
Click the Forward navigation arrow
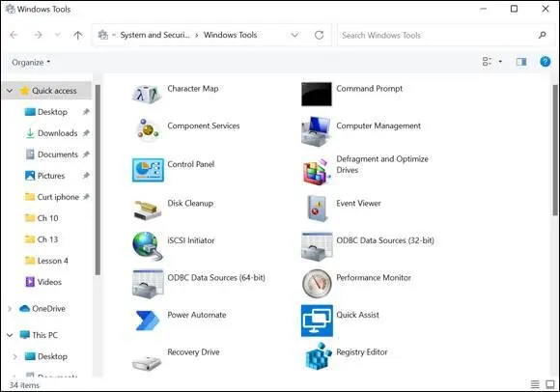pos(38,35)
